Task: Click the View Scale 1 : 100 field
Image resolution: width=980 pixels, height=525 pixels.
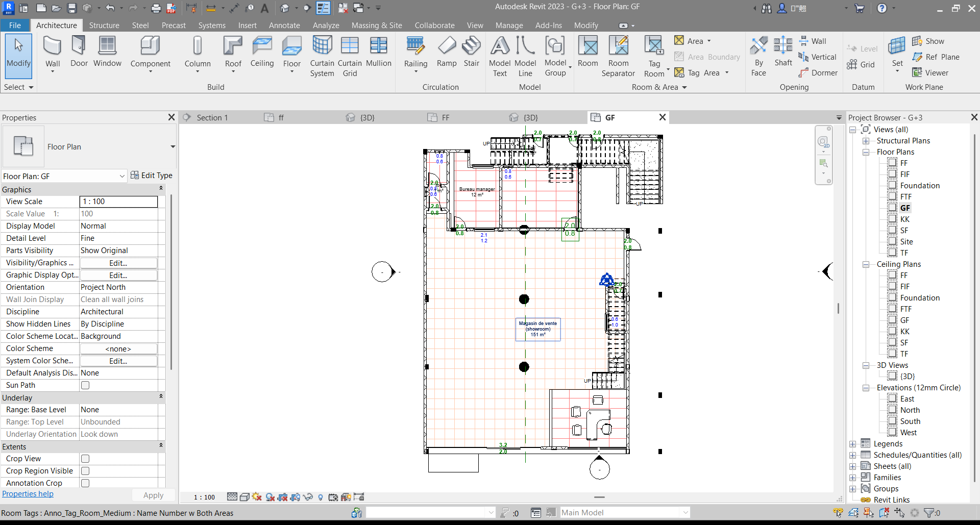Action: point(118,202)
